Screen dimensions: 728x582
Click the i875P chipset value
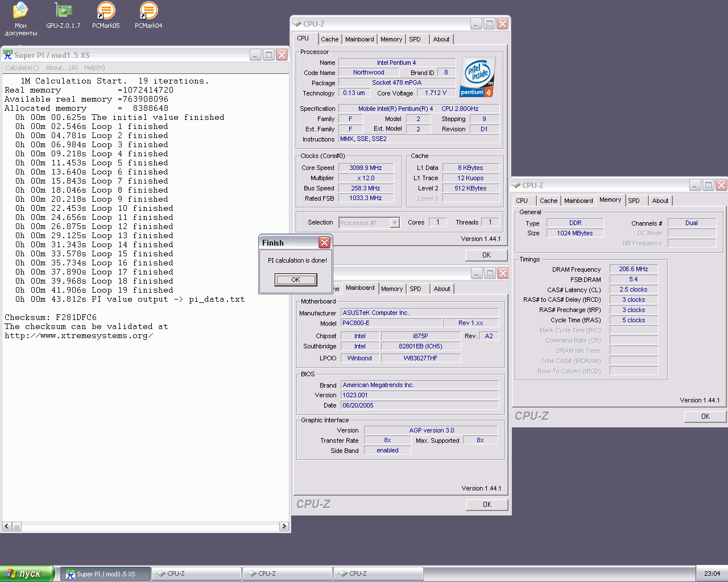click(x=421, y=336)
